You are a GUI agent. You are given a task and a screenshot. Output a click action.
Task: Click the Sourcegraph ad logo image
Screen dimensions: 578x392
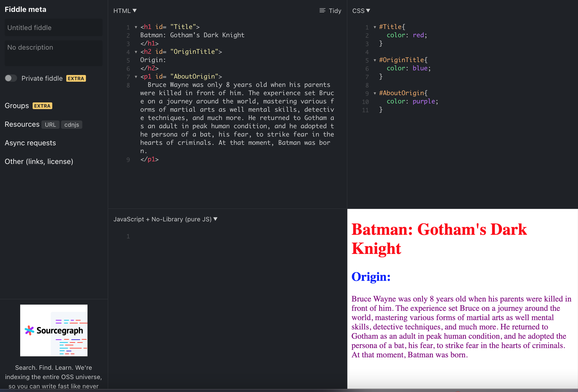pyautogui.click(x=54, y=330)
